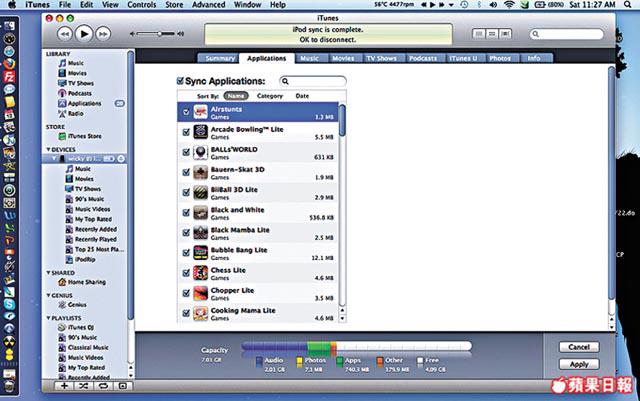Image resolution: width=640 pixels, height=401 pixels.
Task: Uncheck BALLs'WORLD application
Action: point(186,152)
